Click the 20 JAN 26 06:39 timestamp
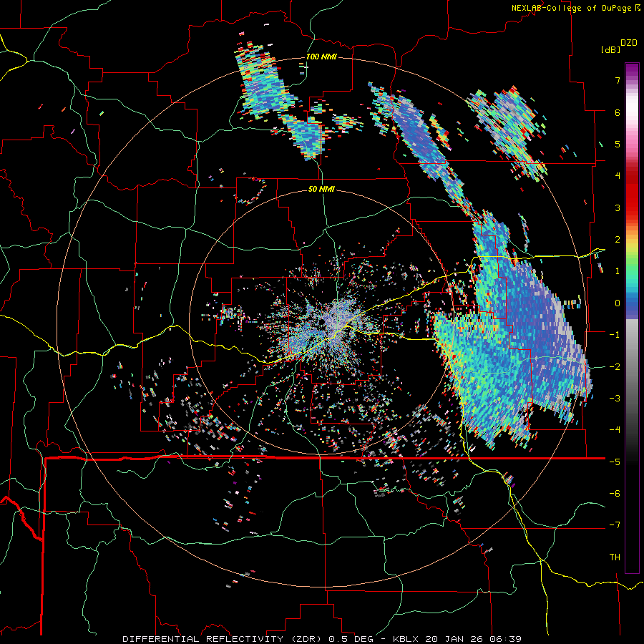The height and width of the screenshot is (644, 644). 474,639
